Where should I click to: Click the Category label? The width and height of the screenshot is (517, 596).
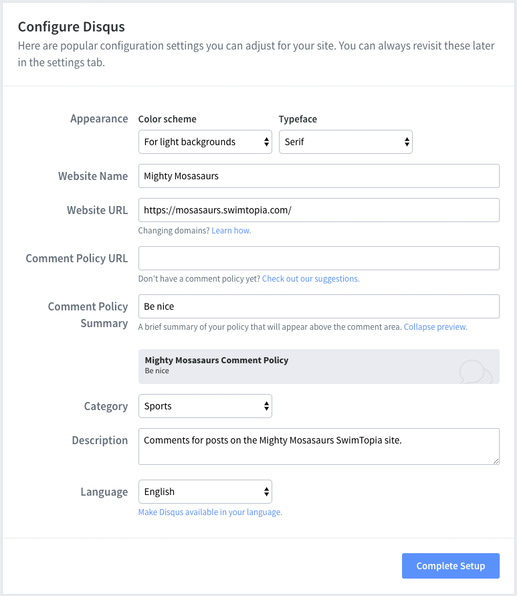pos(106,406)
